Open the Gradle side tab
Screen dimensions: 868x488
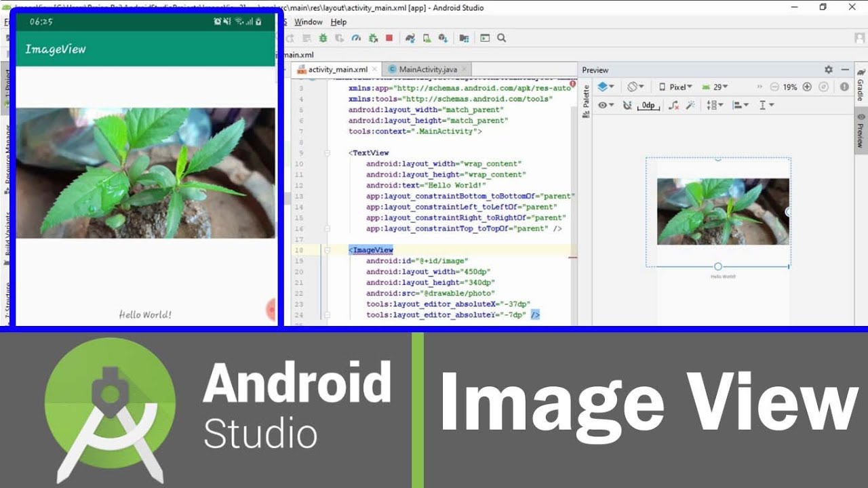click(x=861, y=84)
